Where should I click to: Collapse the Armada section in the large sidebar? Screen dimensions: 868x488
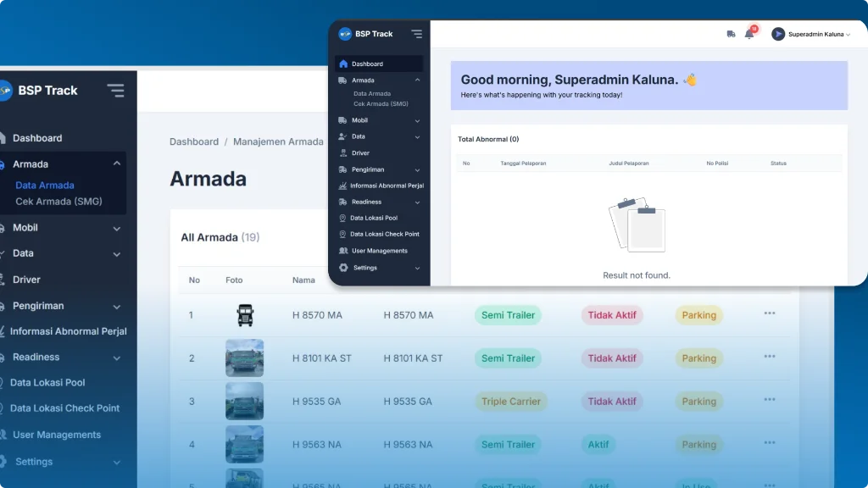(x=117, y=164)
